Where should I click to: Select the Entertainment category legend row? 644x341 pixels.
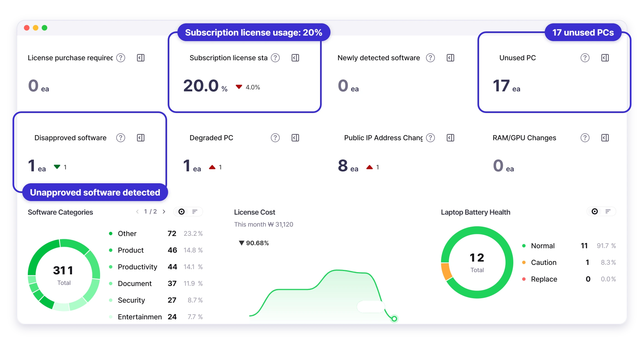tap(156, 317)
